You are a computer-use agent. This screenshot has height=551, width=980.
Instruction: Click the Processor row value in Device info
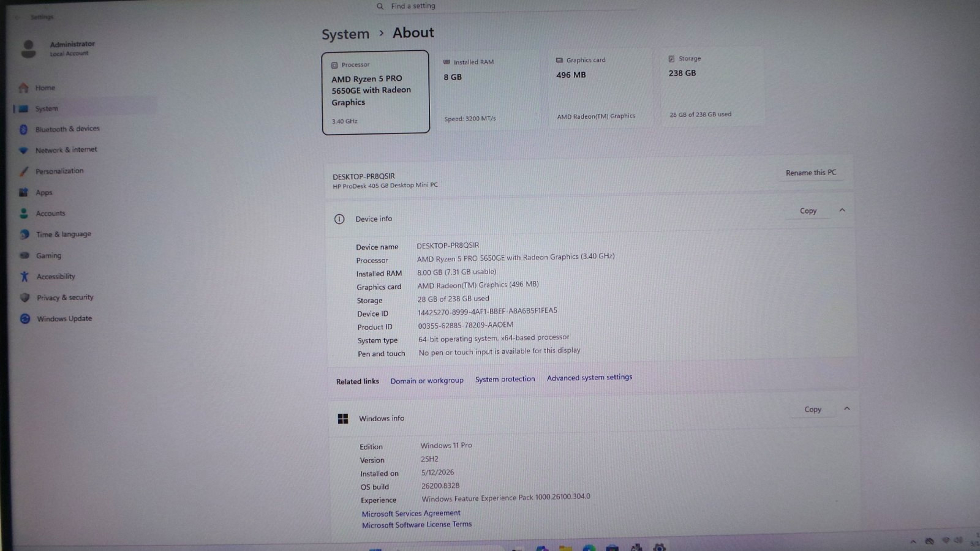coord(516,258)
